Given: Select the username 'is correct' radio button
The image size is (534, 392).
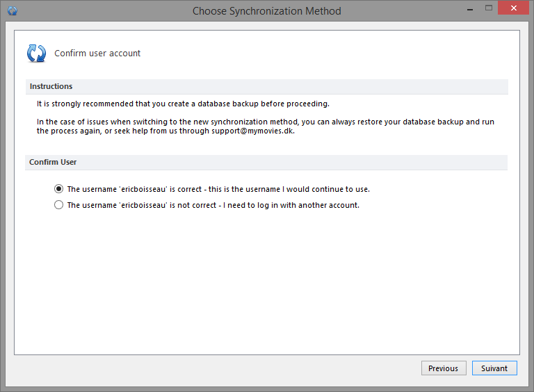Looking at the screenshot, I should [58, 188].
